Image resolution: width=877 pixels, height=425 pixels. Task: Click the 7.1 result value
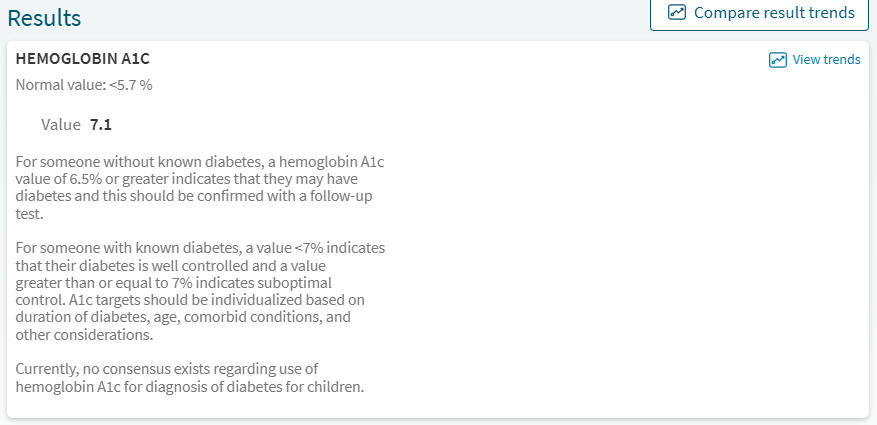[x=101, y=125]
